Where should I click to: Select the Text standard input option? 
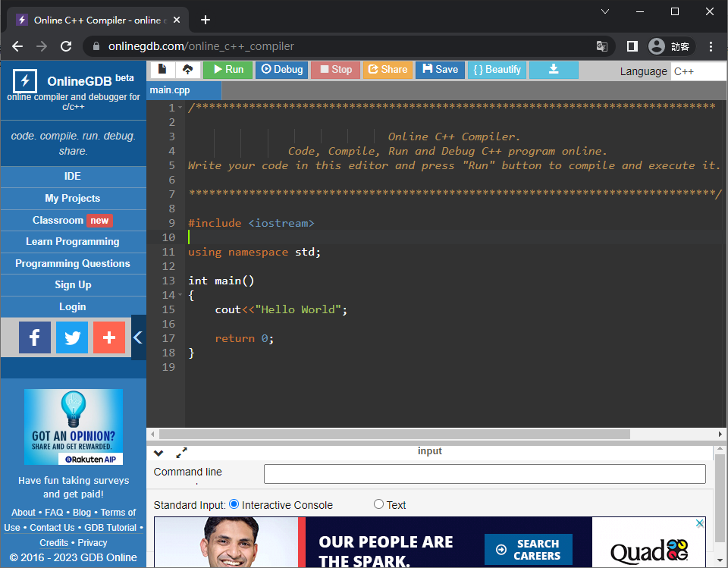[x=378, y=504]
